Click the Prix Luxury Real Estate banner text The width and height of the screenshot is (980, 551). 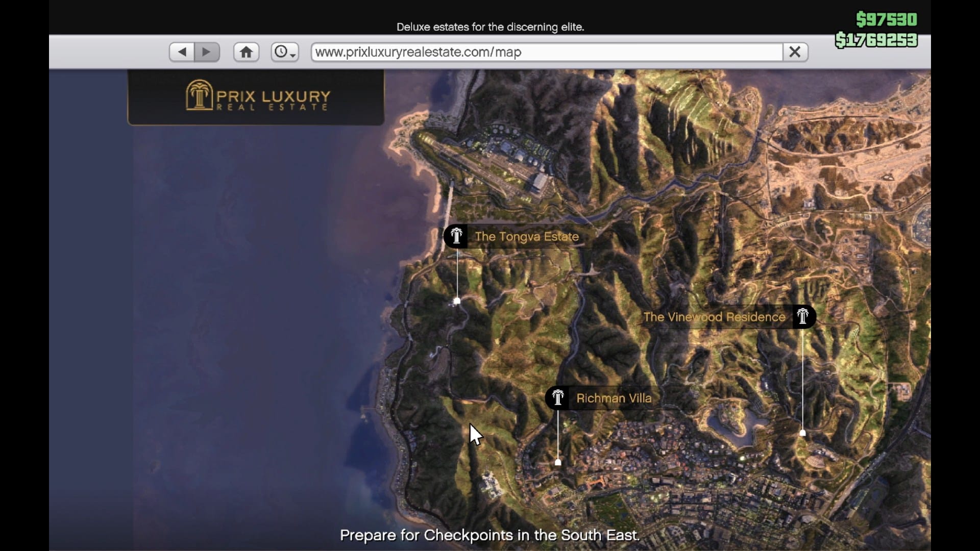click(273, 99)
